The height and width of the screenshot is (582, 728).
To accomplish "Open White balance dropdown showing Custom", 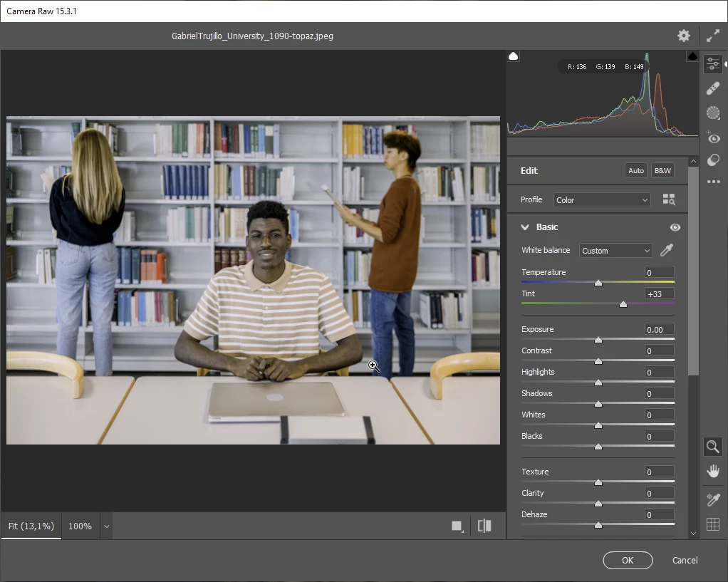I will click(615, 250).
